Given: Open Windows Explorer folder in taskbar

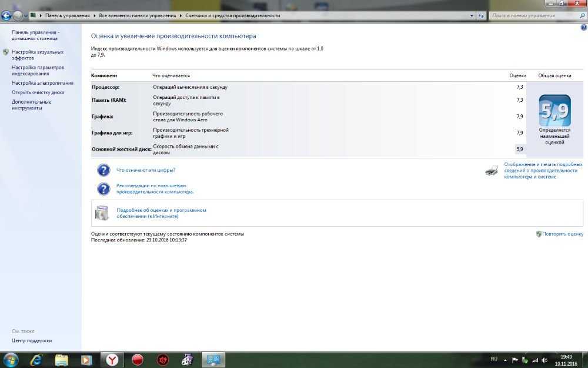Looking at the screenshot, I should pos(62,360).
